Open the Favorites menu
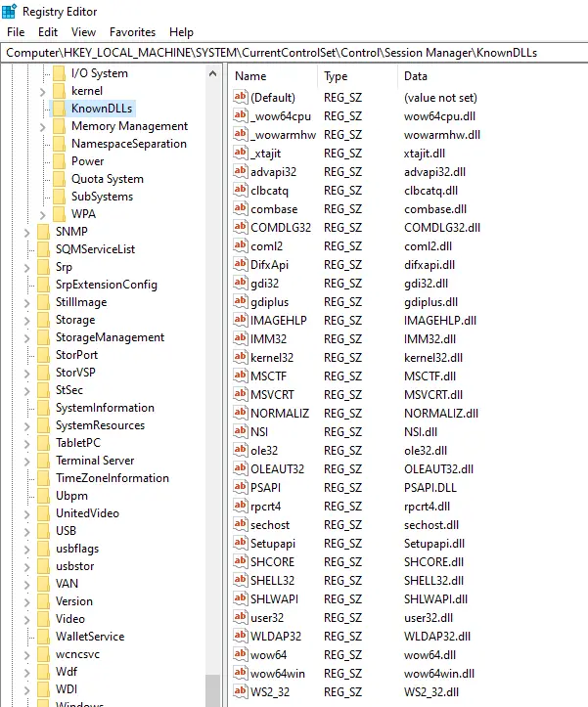This screenshot has width=588, height=707. click(132, 32)
